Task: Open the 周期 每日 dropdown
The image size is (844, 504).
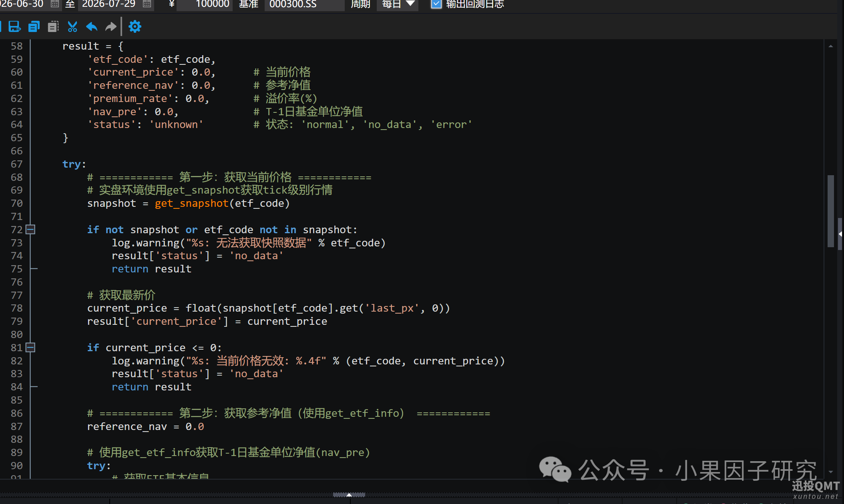Action: pos(397,4)
